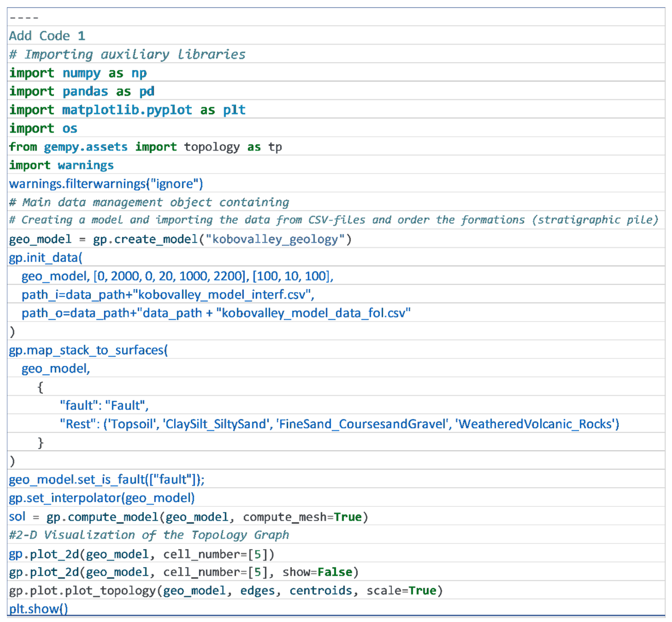Click the "Rest" formations tuple line
Screen dimensions: 672x622
339,424
